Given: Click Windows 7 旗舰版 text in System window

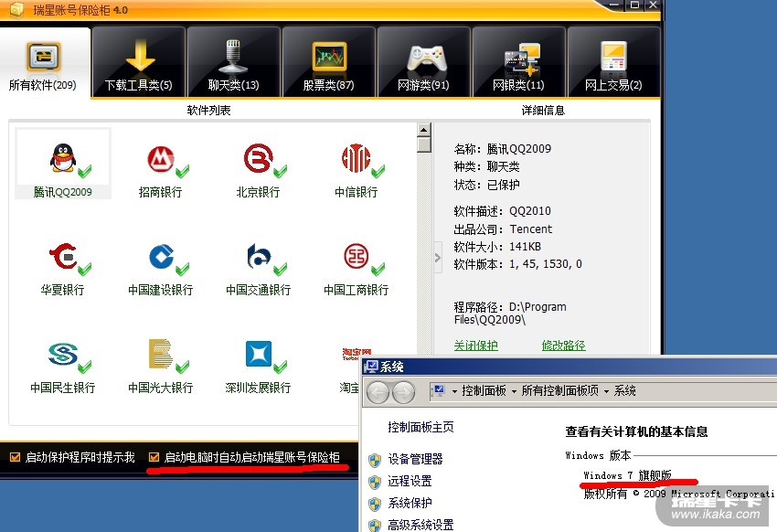Looking at the screenshot, I should click(x=627, y=475).
